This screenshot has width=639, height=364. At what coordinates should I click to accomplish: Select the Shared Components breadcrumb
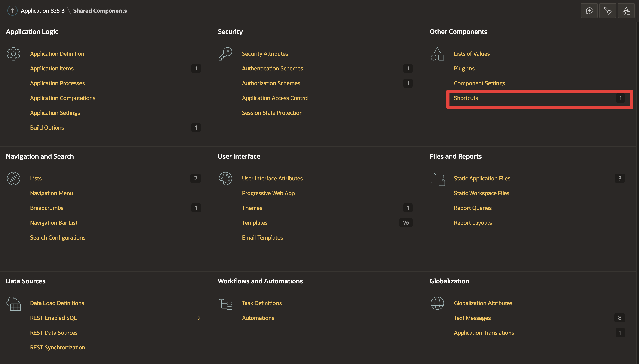click(x=100, y=11)
